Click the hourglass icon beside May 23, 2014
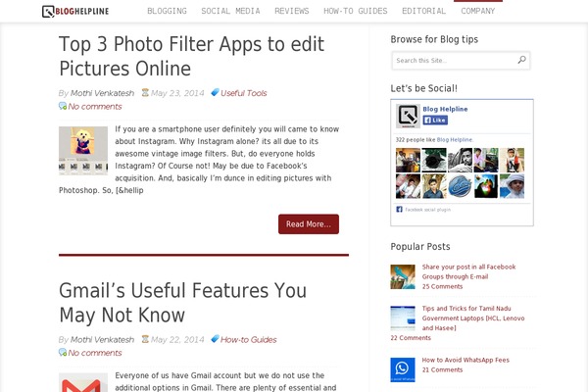Screen dimensions: 588x392 coord(145,92)
